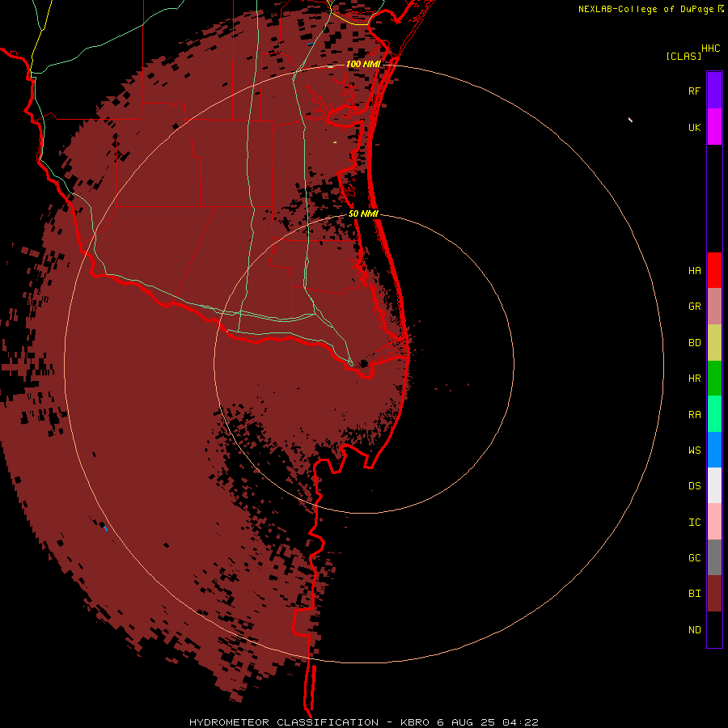
Task: Click the RF legend label
Action: pos(695,91)
